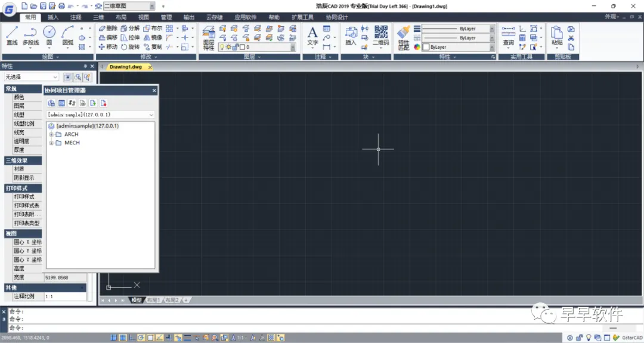The width and height of the screenshot is (644, 343).
Task: Click the 特性匹配 match properties brush
Action: click(x=404, y=38)
